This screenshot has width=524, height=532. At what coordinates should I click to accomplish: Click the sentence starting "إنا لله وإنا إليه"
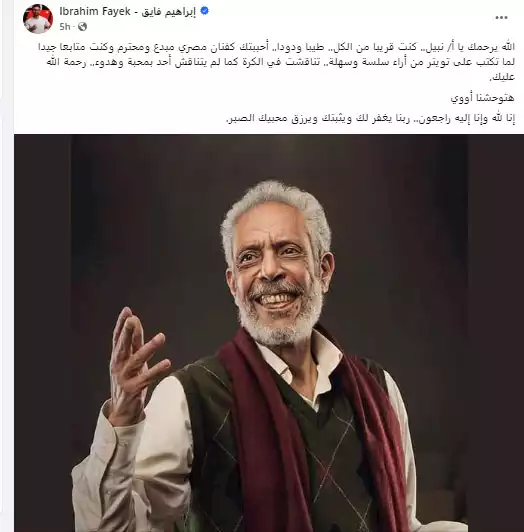pos(371,118)
